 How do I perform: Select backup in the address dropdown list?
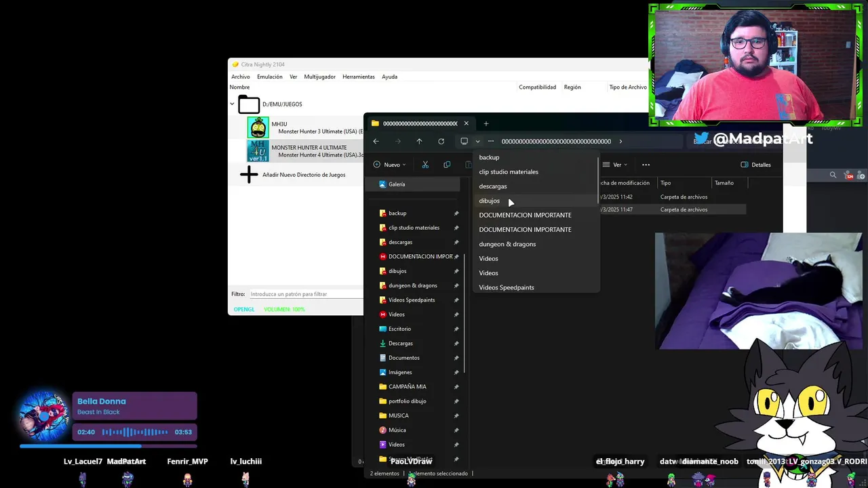click(489, 157)
